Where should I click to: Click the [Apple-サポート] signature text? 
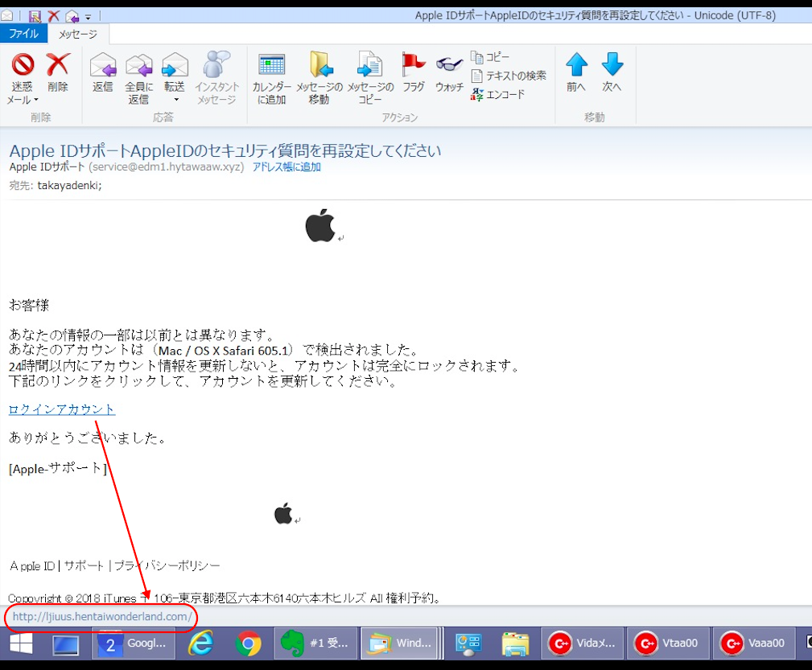[58, 469]
